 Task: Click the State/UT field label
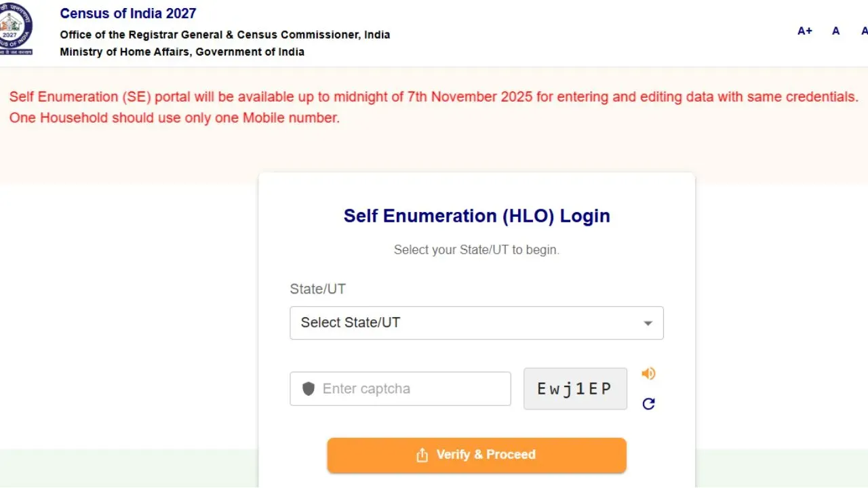coord(317,289)
